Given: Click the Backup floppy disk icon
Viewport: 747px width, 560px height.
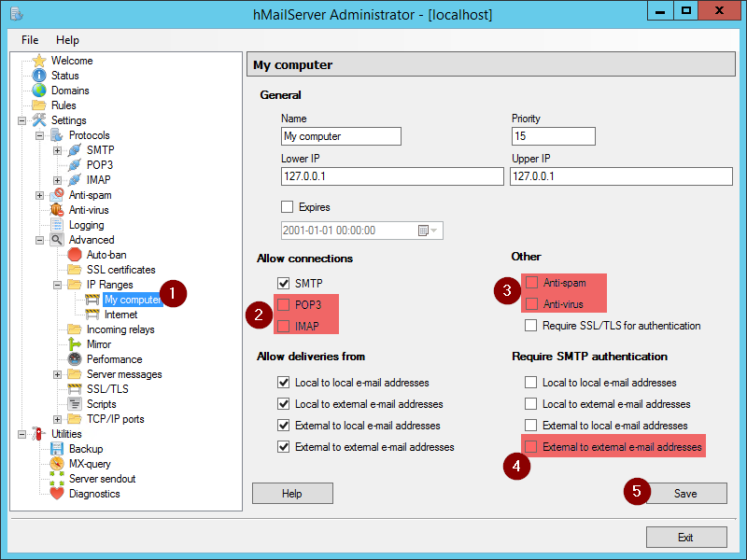Looking at the screenshot, I should [x=57, y=449].
